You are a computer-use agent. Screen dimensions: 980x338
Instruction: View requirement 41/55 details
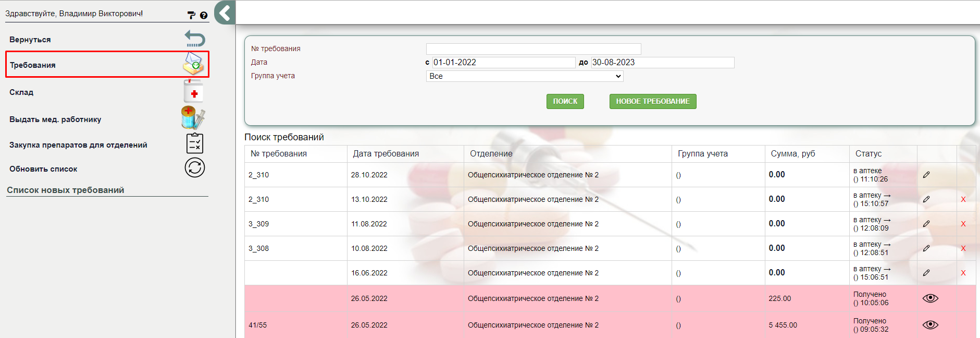click(930, 325)
